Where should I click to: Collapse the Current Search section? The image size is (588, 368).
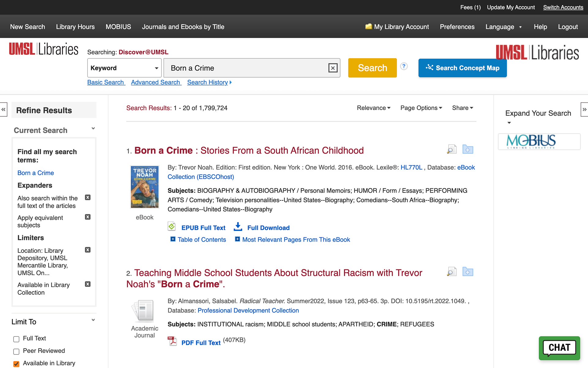coord(93,128)
